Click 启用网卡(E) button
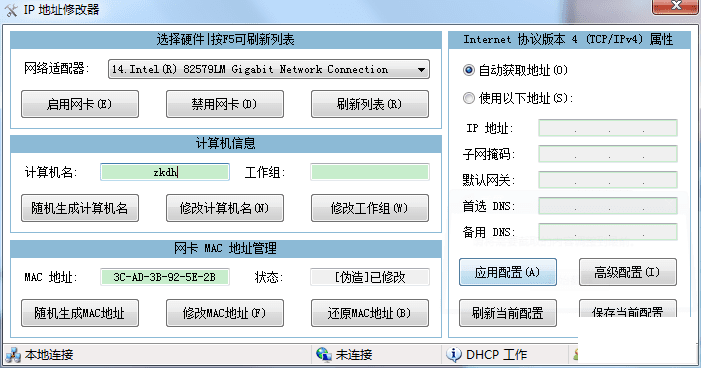This screenshot has height=368, width=701. point(80,104)
